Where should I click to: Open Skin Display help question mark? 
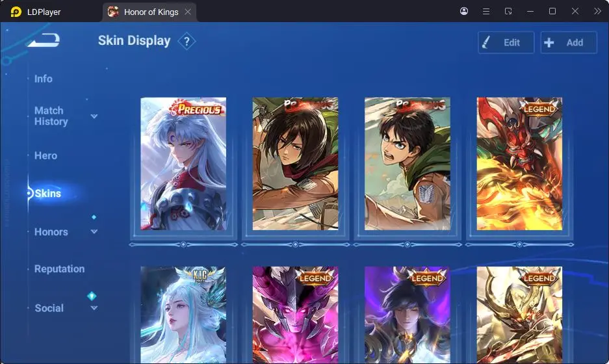pos(187,41)
